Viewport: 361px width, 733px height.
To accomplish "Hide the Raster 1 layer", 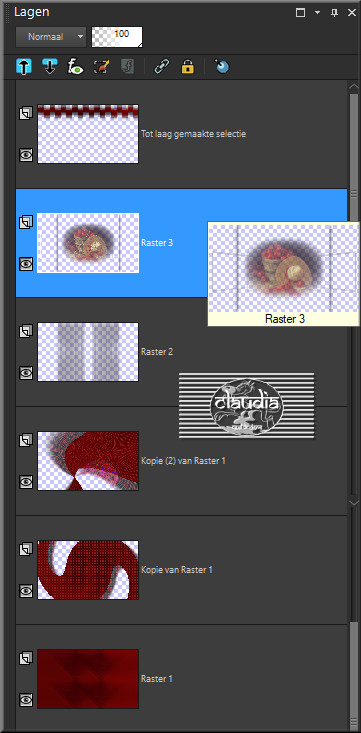I will (x=26, y=700).
